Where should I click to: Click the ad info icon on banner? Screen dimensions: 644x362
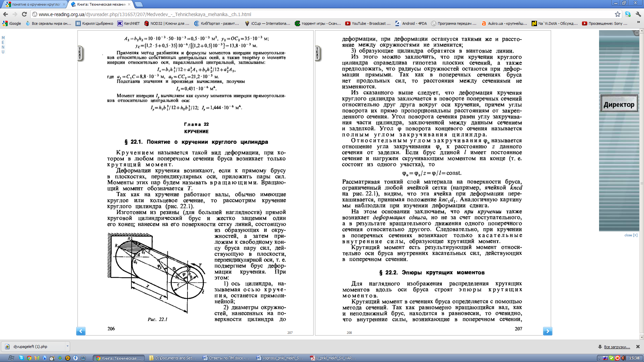[637, 33]
